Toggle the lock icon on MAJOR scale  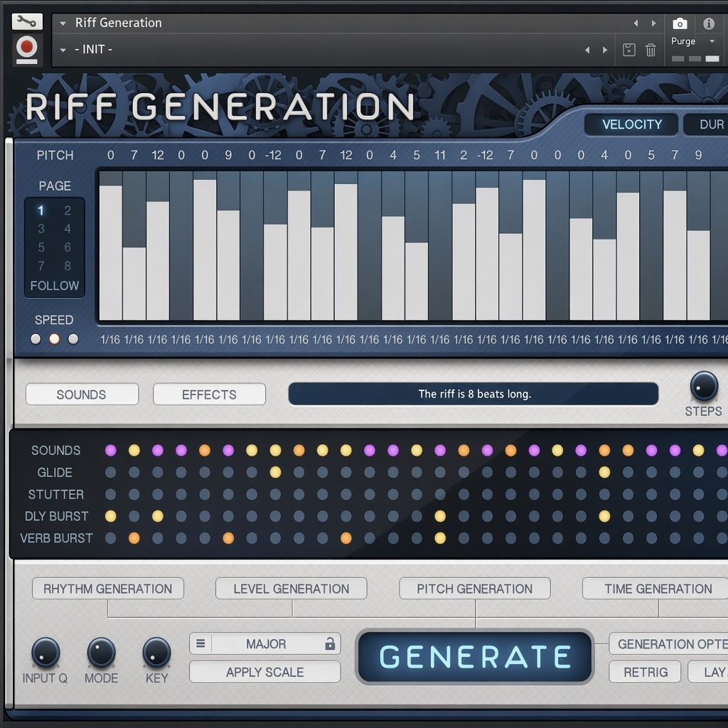tap(330, 643)
